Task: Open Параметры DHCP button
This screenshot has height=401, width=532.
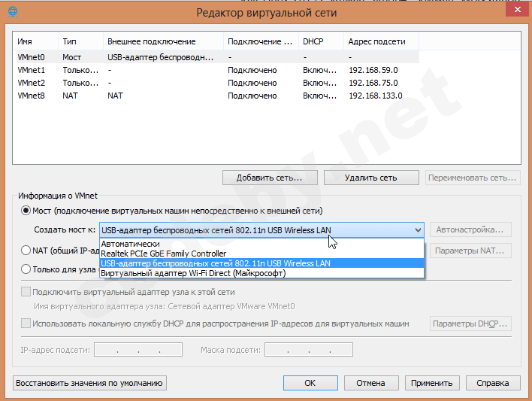Action: [x=470, y=324]
